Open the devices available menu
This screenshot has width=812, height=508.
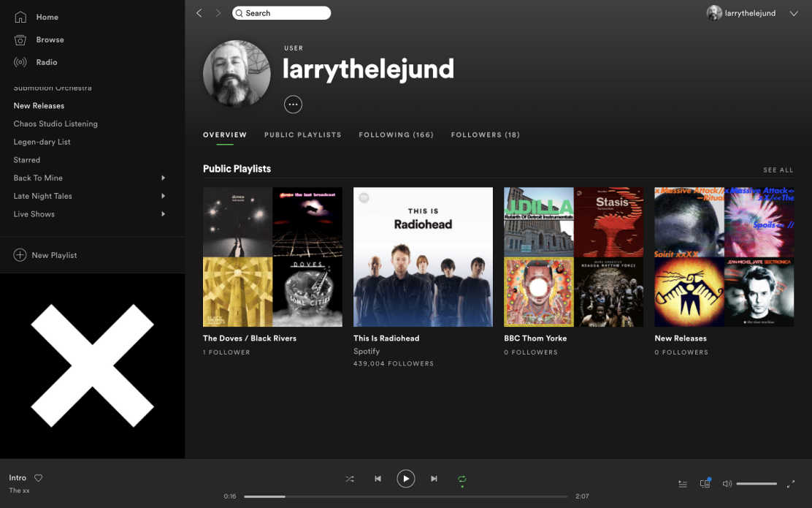click(x=705, y=483)
